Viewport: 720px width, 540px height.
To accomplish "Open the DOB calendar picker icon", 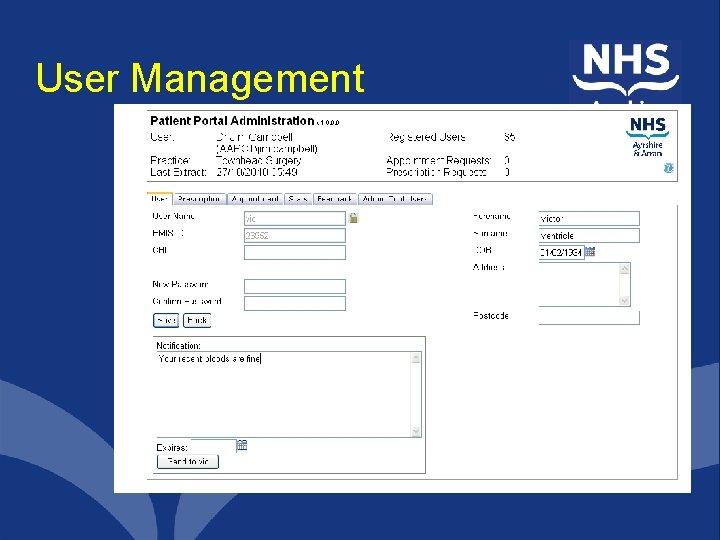I will (590, 252).
